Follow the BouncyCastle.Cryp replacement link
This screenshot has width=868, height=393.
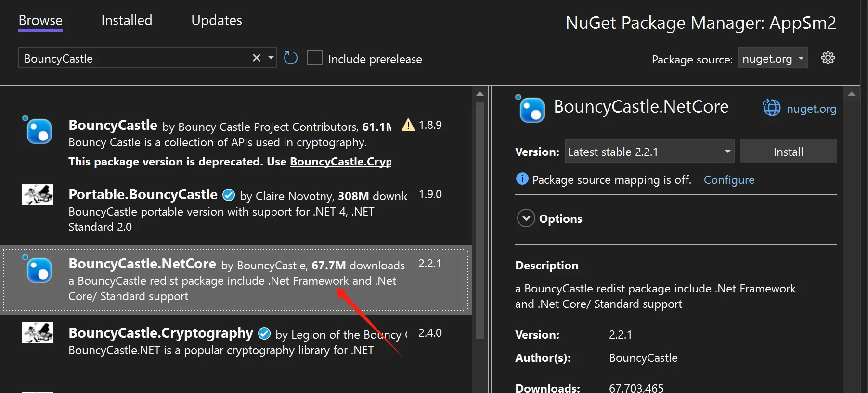(340, 162)
